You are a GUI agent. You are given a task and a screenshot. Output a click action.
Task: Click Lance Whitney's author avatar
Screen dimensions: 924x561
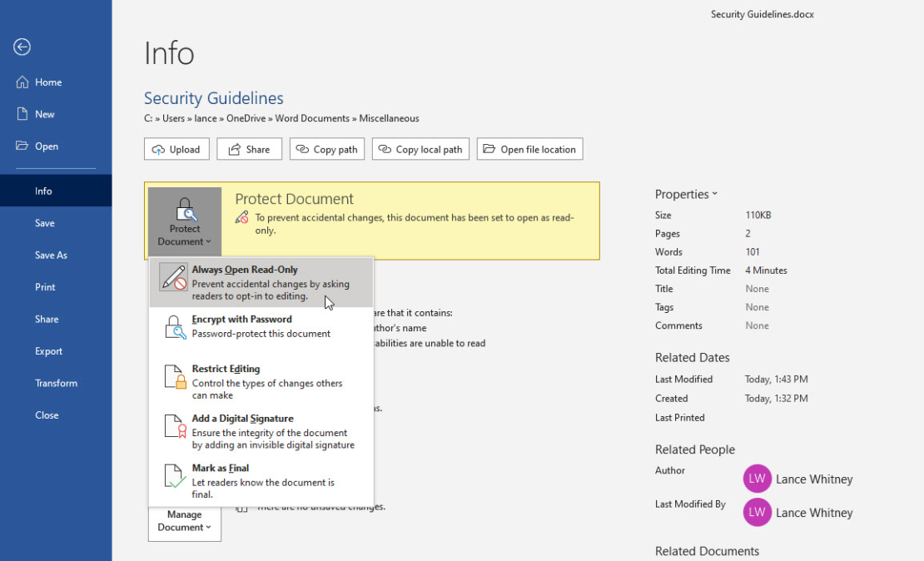pos(758,479)
